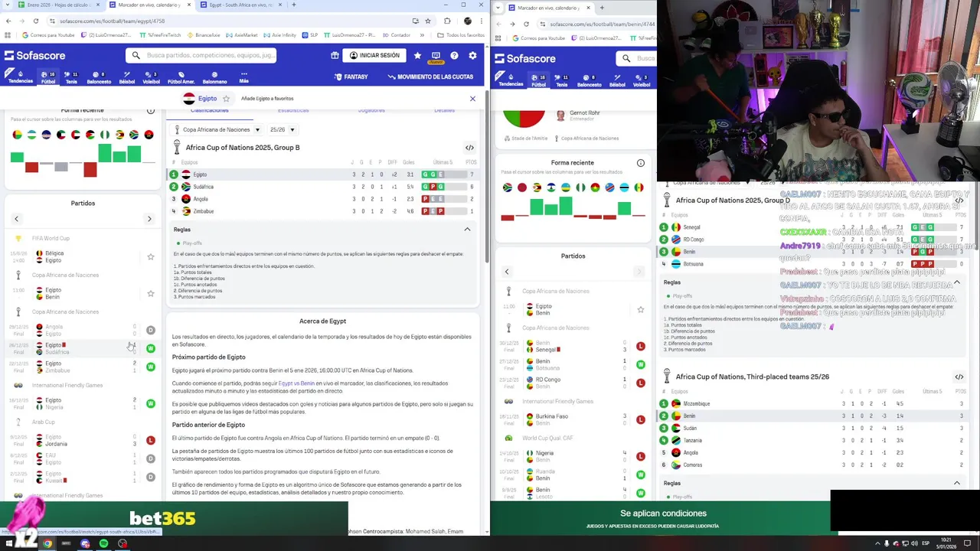Viewport: 980px width, 551px height.
Task: Focus the Busca partidos search field
Action: tap(201, 55)
